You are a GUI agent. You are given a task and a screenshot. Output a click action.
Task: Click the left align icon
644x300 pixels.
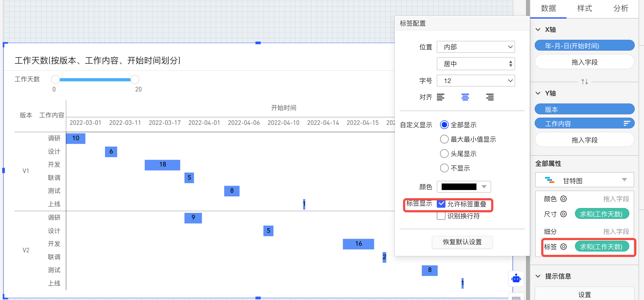(x=441, y=97)
